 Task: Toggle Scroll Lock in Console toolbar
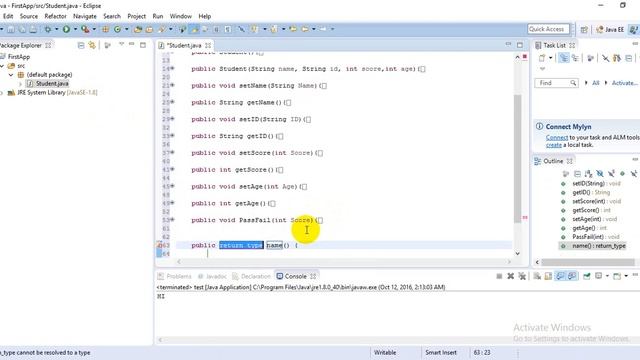point(549,276)
